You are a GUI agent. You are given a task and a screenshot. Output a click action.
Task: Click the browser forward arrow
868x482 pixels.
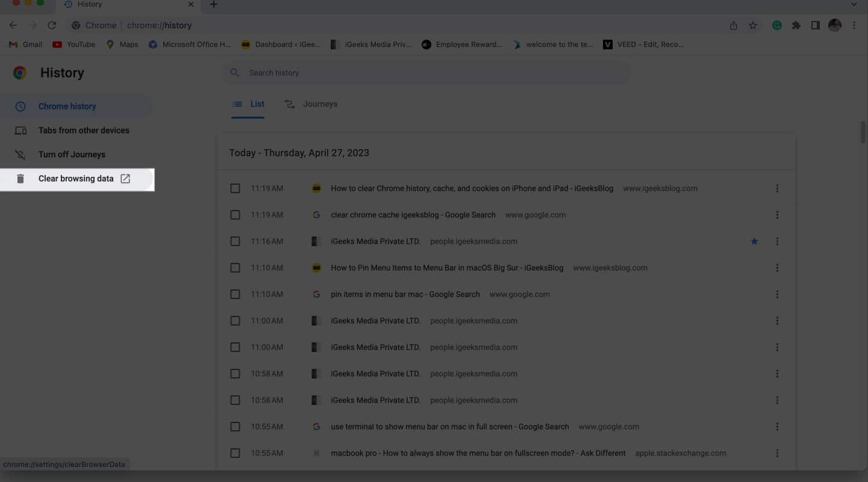(33, 25)
